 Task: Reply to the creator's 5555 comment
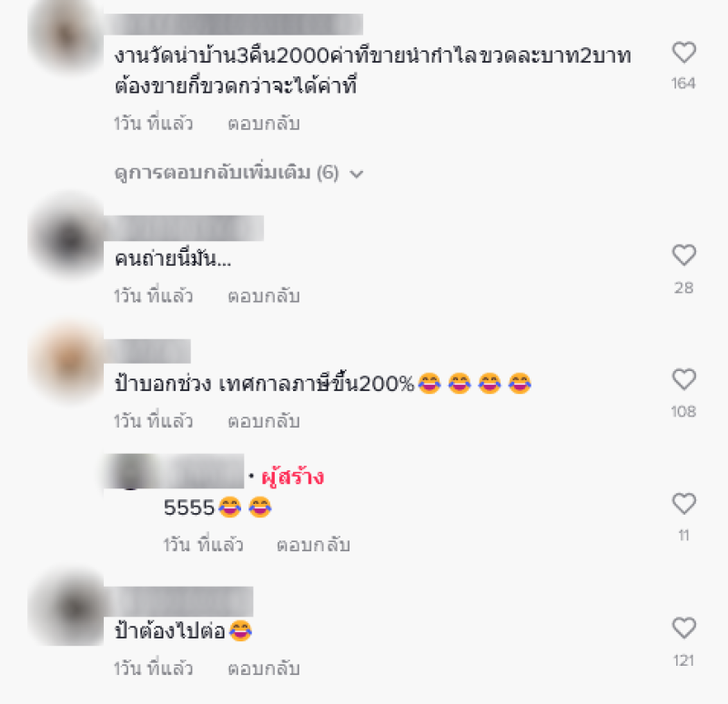coord(313,545)
